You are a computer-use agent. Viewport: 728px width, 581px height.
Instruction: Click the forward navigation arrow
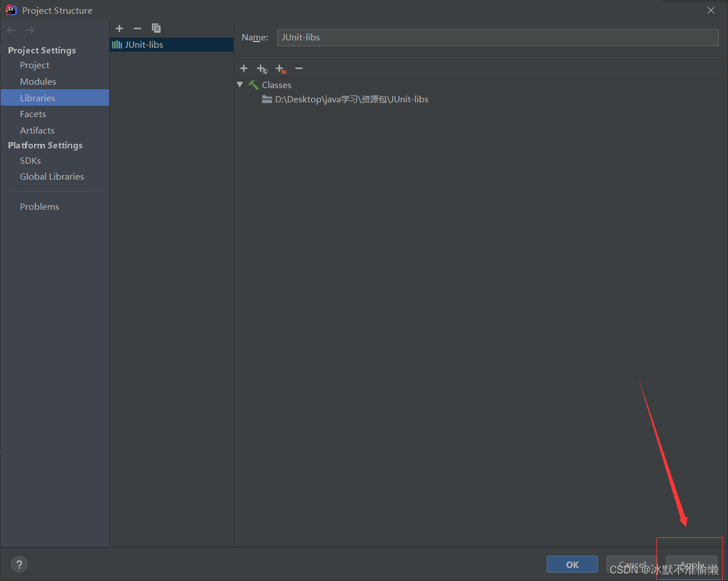pyautogui.click(x=30, y=30)
